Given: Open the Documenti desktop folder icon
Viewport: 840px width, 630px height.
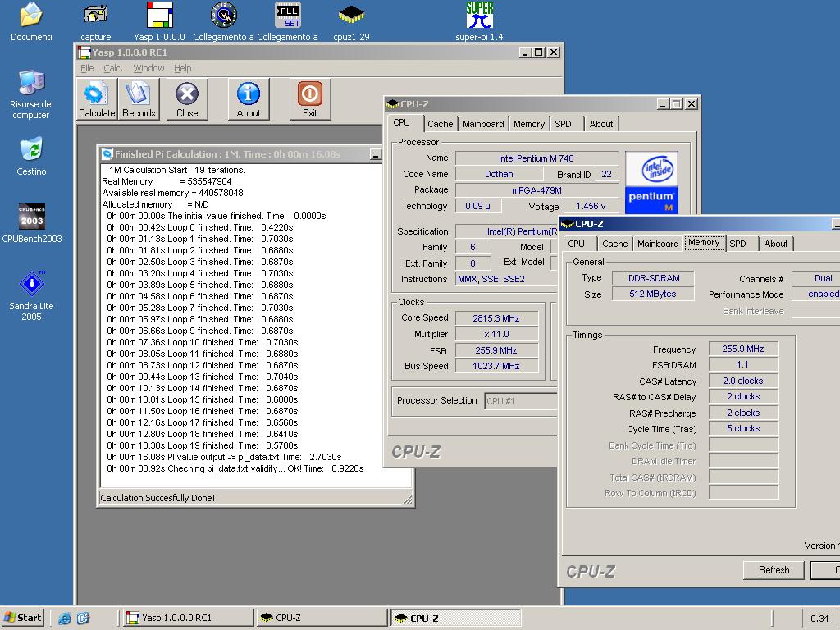Looking at the screenshot, I should coord(31,16).
